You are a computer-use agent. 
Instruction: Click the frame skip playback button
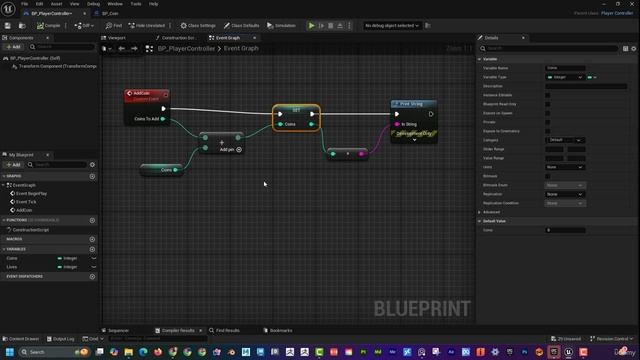(x=321, y=26)
